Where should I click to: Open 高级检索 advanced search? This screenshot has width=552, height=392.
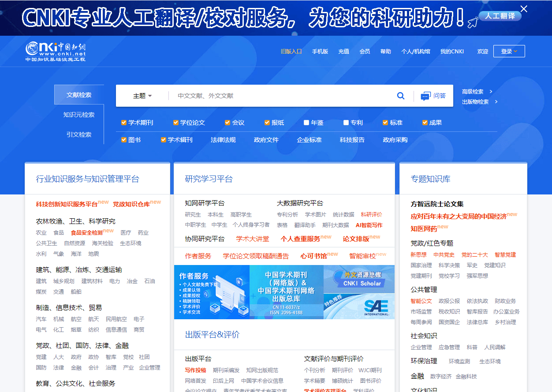point(474,91)
